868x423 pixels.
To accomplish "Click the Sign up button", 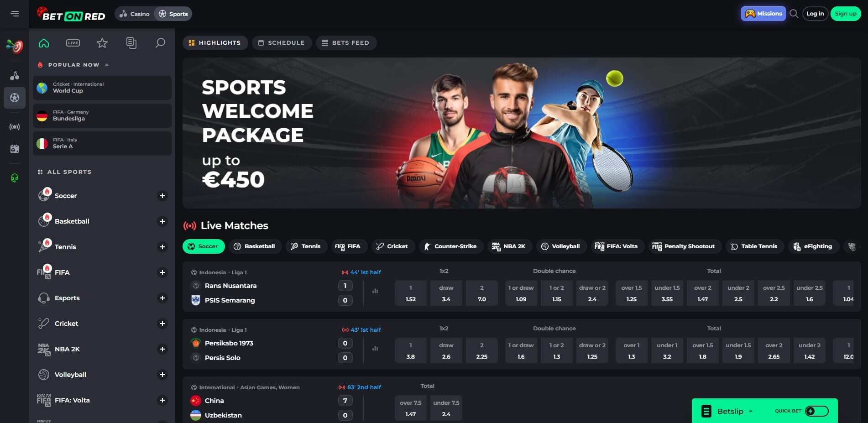I will pos(846,14).
